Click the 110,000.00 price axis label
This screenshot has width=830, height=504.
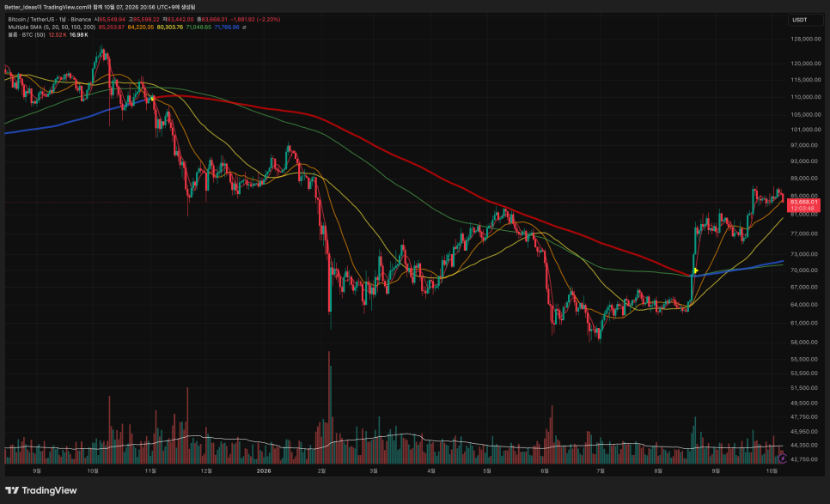(x=806, y=97)
